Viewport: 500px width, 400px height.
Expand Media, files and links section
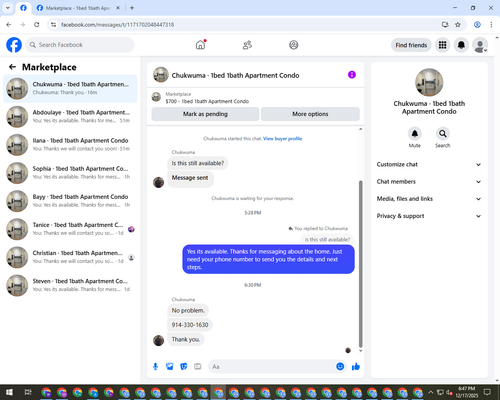[x=429, y=199]
